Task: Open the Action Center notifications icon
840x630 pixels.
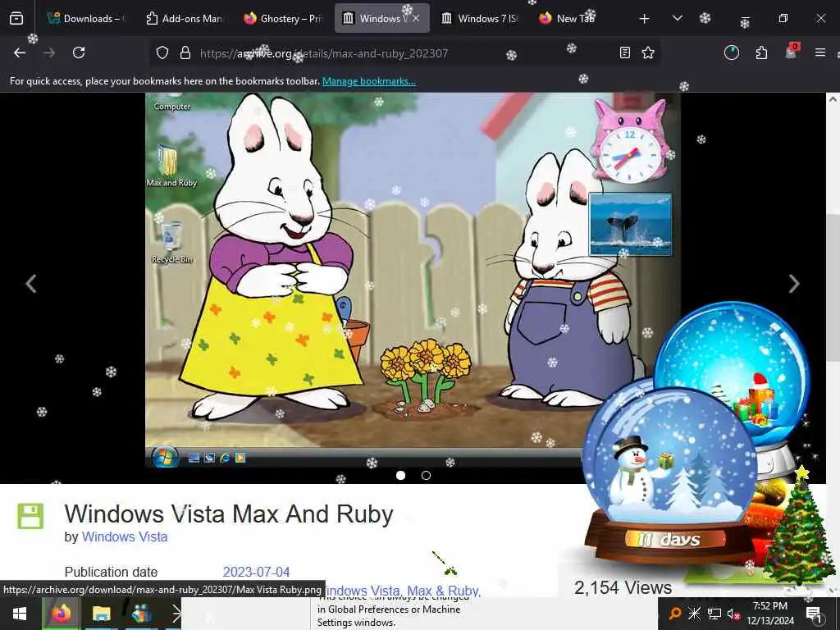Action: (x=814, y=614)
